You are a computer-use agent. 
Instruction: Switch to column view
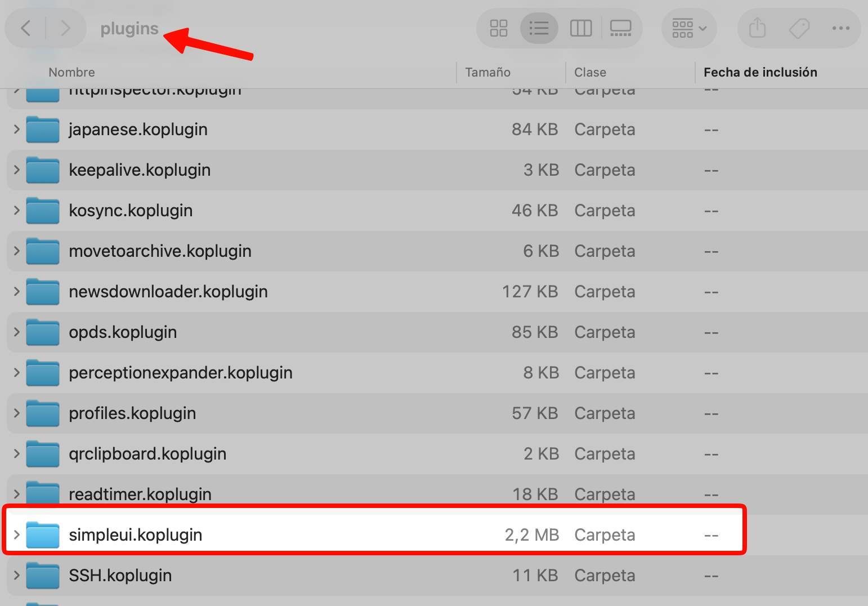tap(580, 28)
